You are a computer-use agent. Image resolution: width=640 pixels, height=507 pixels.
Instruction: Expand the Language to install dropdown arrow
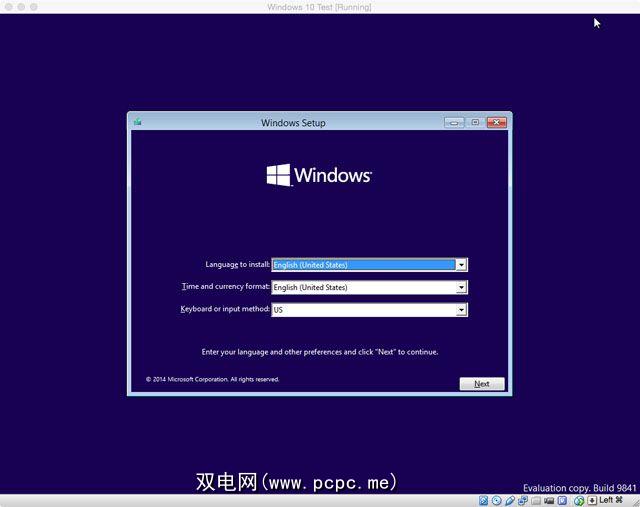[461, 265]
